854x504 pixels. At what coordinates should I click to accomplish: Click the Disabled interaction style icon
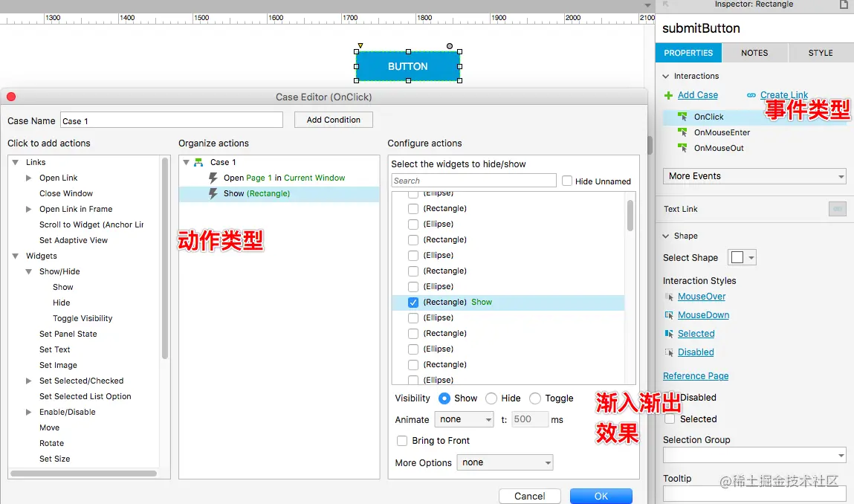[x=670, y=352]
